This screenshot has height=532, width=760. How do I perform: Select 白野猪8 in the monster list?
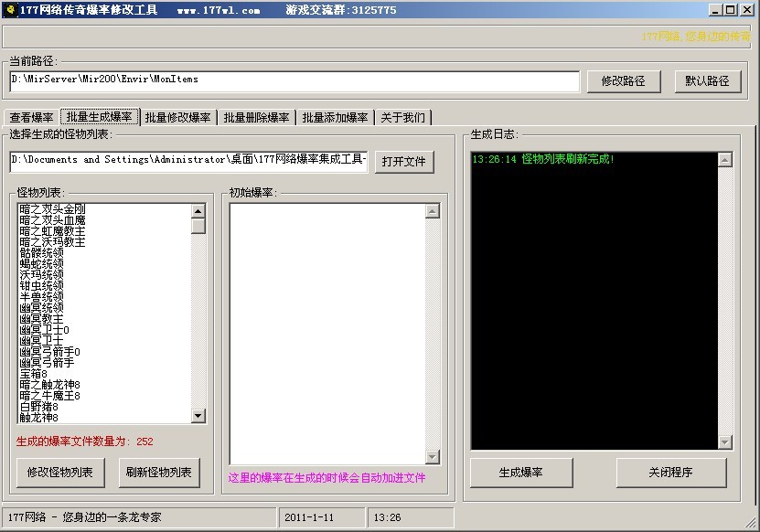(39, 407)
